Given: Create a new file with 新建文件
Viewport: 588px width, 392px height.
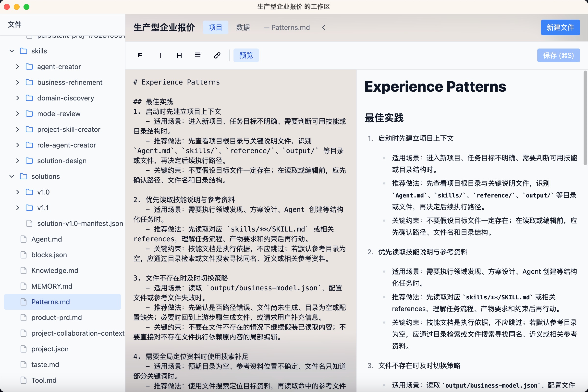Looking at the screenshot, I should coord(560,27).
